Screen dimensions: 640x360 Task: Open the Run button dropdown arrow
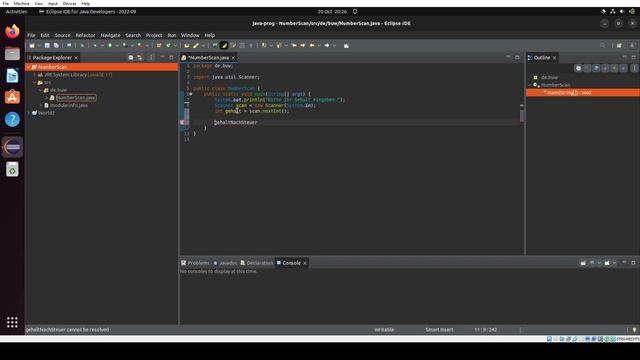(x=117, y=46)
